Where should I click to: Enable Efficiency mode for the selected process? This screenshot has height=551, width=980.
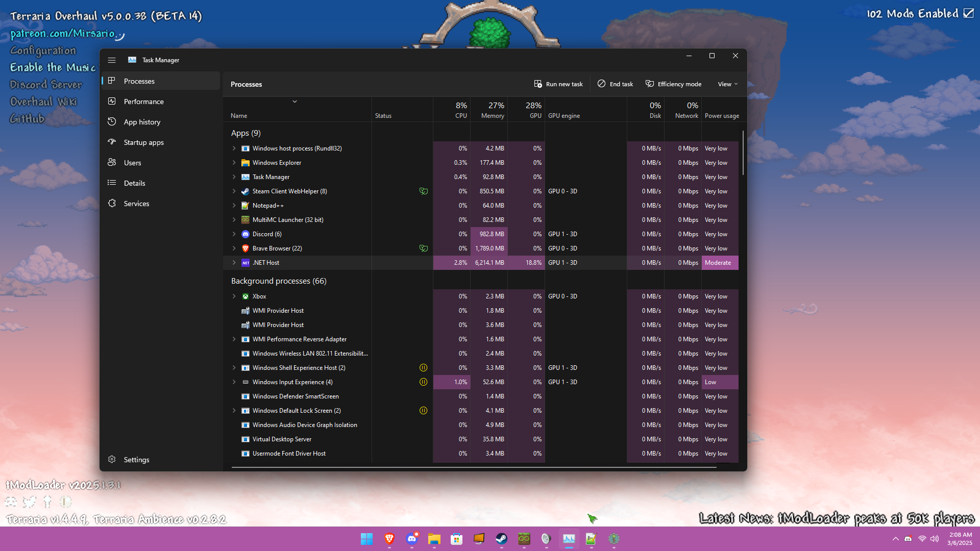tap(673, 84)
